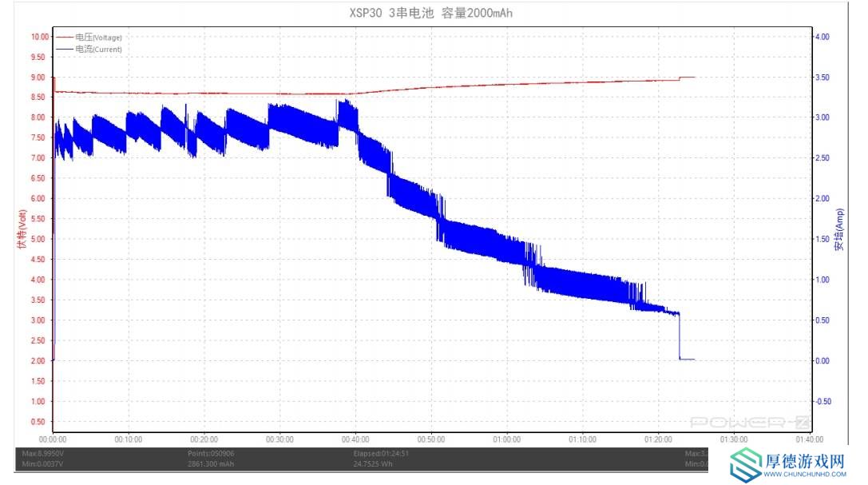This screenshot has width=868, height=485.
Task: Click the 00:50:00 time axis label
Action: tap(431, 439)
